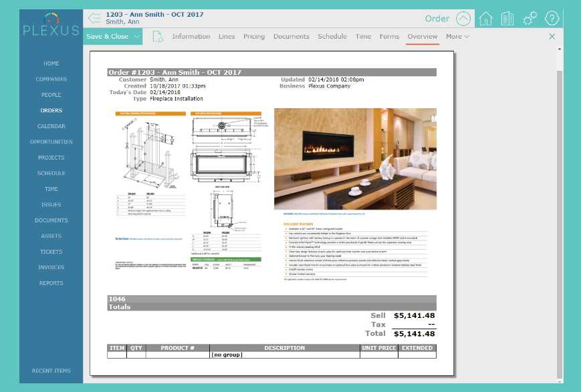Click the Order label in header
The width and height of the screenshot is (581, 392).
[x=437, y=19]
